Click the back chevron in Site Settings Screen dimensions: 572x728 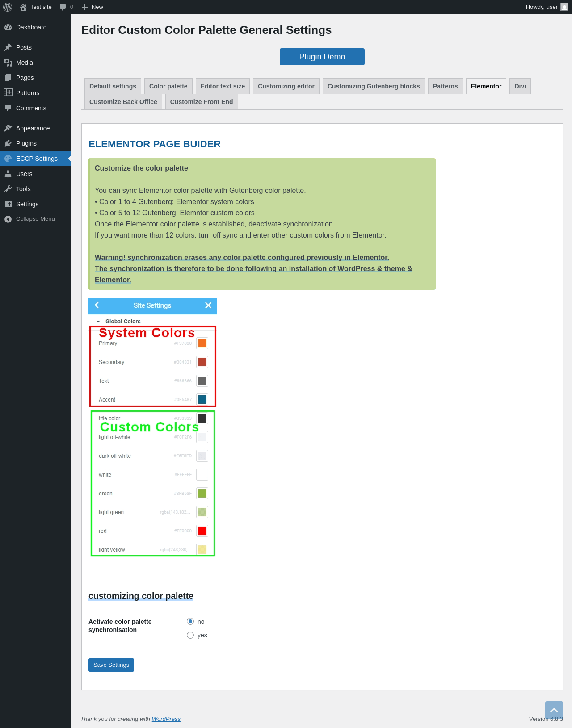[97, 305]
